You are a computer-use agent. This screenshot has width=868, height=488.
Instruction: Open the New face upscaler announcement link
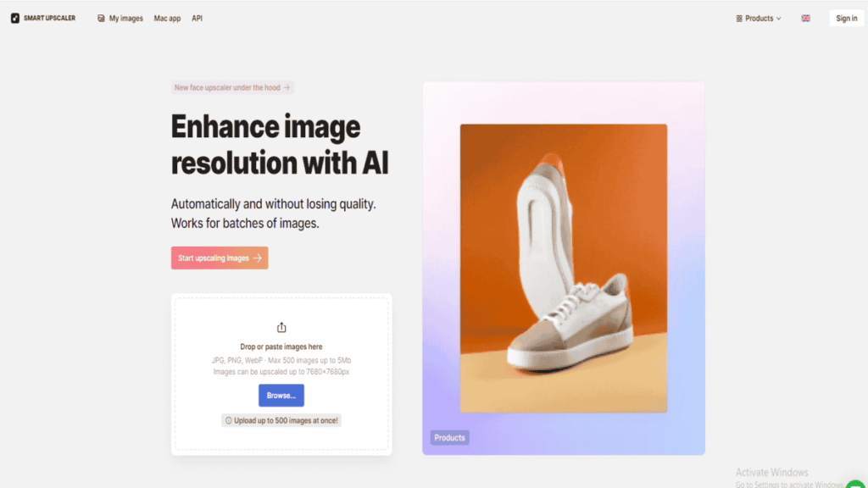click(232, 87)
